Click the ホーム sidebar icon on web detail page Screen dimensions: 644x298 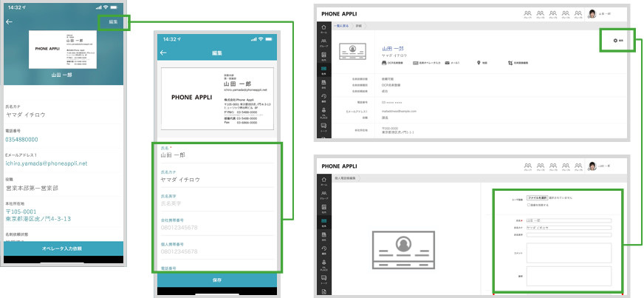click(x=324, y=29)
